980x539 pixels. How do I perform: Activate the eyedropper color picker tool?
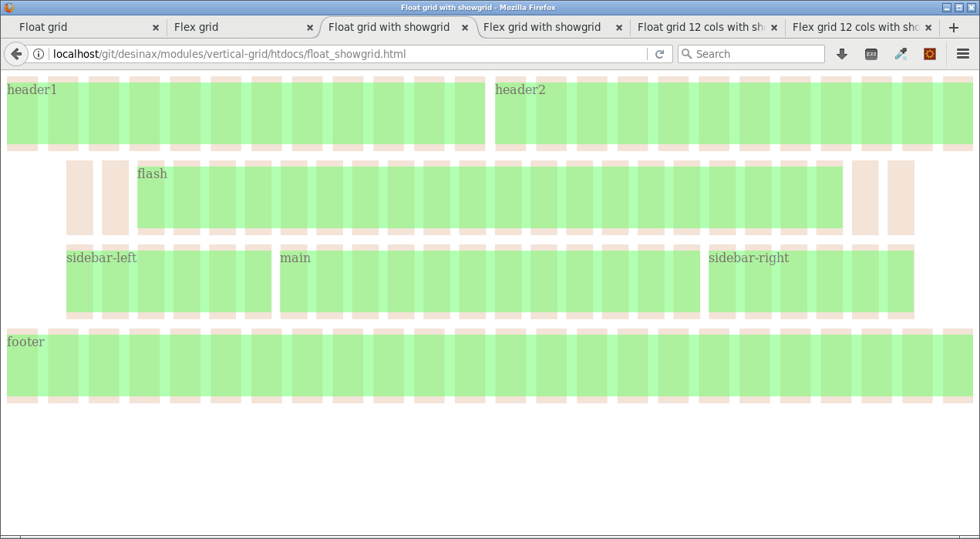click(901, 54)
